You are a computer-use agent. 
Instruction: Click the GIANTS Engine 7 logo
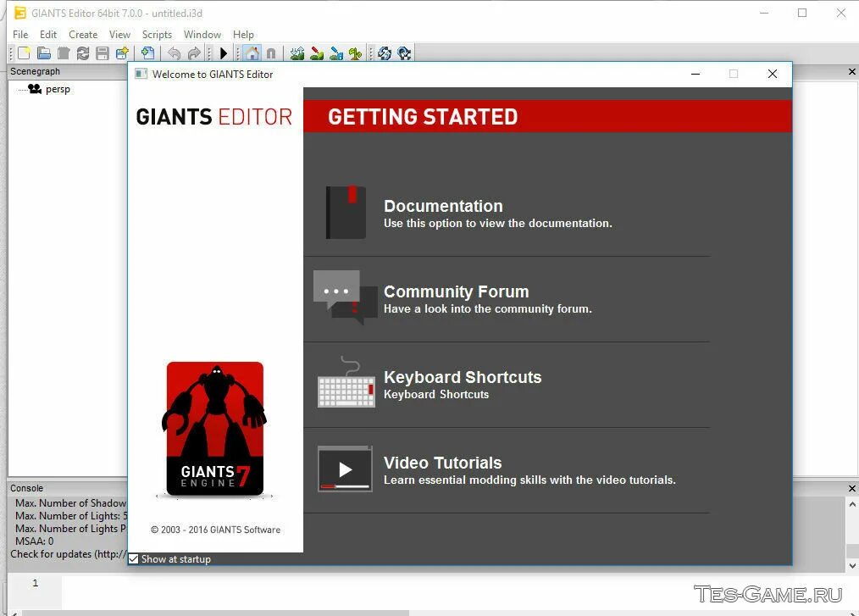click(215, 429)
